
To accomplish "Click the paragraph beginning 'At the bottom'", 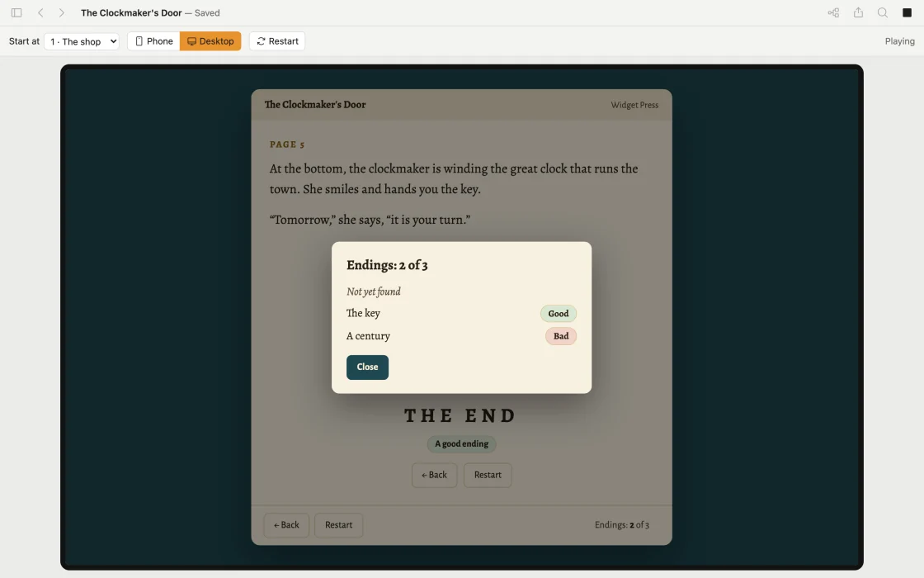I will tap(454, 178).
